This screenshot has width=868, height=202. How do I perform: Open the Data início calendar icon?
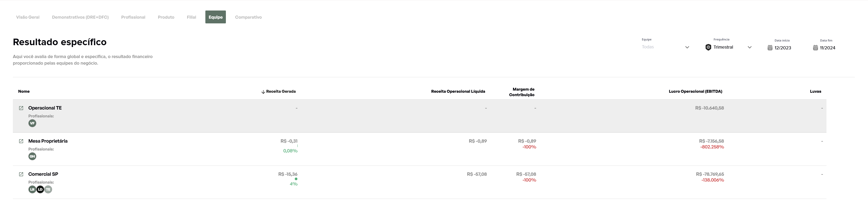click(x=770, y=48)
